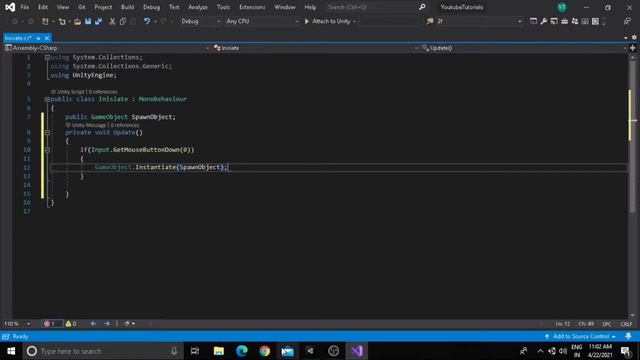The width and height of the screenshot is (640, 360).
Task: Click the Copy icon in toolbar
Action: [x=122, y=21]
